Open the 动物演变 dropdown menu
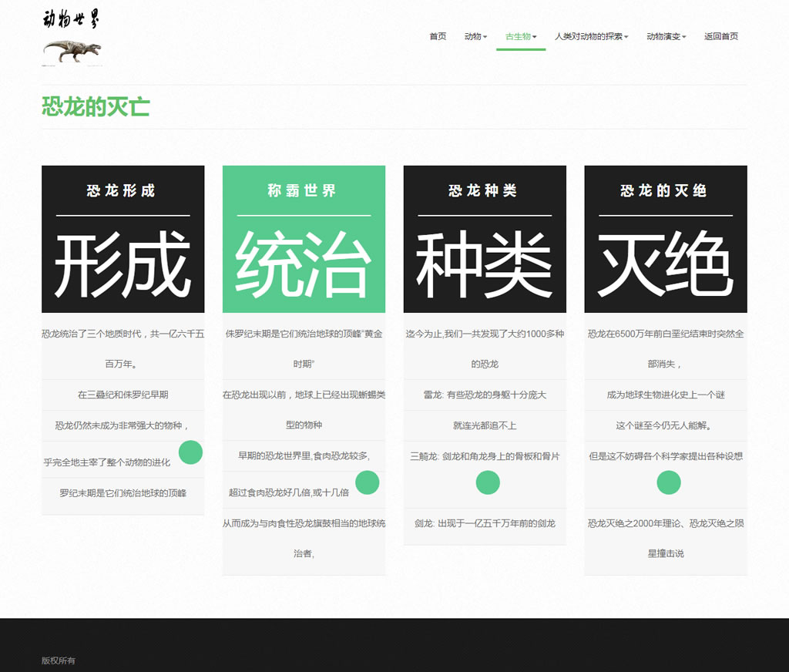Viewport: 789px width, 672px height. pyautogui.click(x=666, y=36)
